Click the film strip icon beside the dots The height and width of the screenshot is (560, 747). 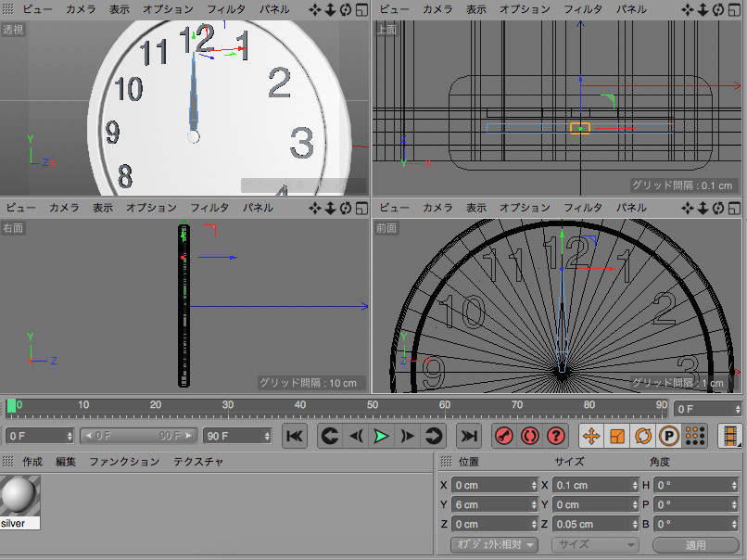pos(729,436)
